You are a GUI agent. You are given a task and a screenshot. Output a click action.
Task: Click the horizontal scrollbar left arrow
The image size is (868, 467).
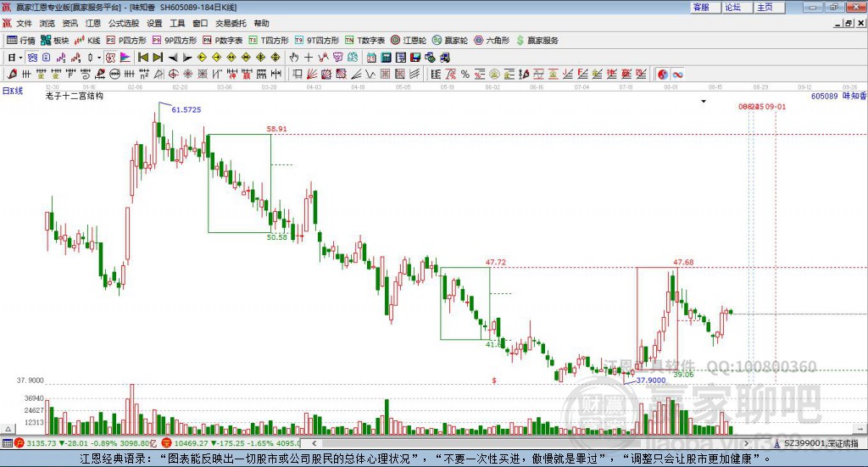(314, 443)
